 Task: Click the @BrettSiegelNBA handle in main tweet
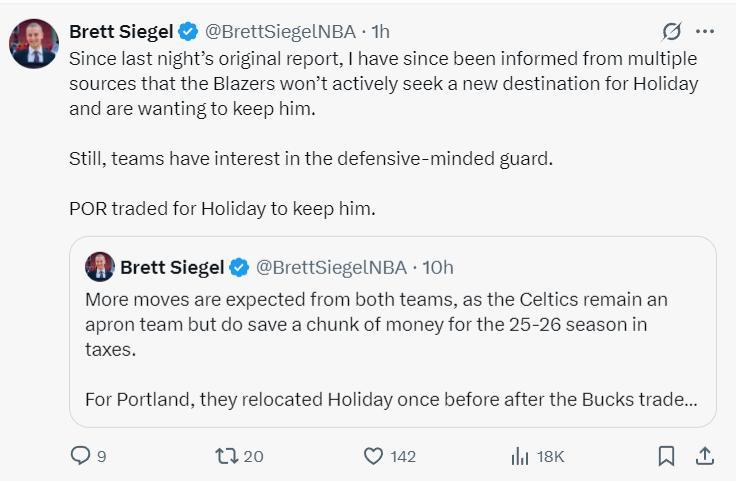pos(282,31)
